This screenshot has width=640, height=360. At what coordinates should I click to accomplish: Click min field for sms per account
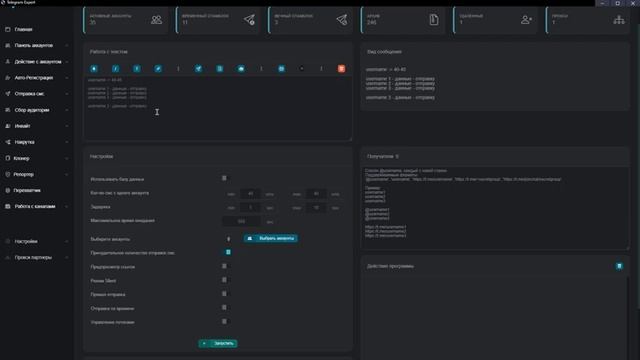tap(250, 194)
